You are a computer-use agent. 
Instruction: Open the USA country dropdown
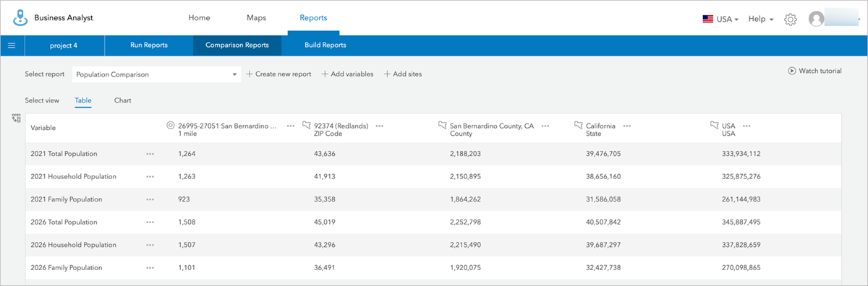point(720,19)
